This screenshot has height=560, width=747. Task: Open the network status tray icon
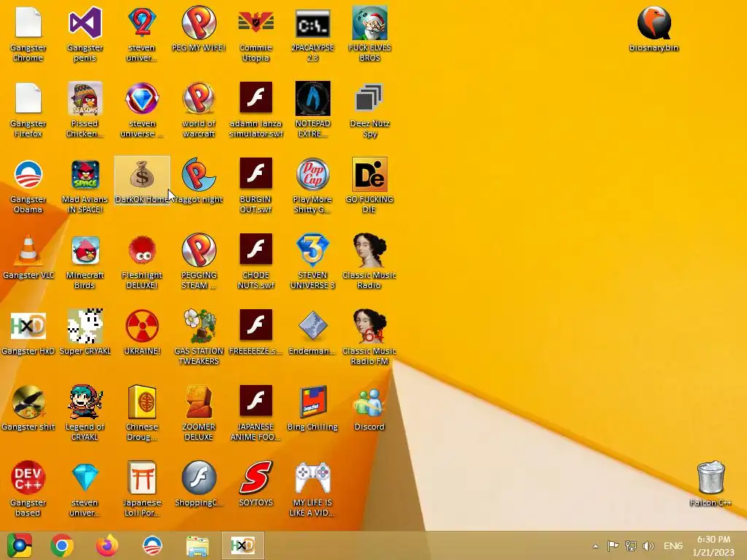(631, 545)
